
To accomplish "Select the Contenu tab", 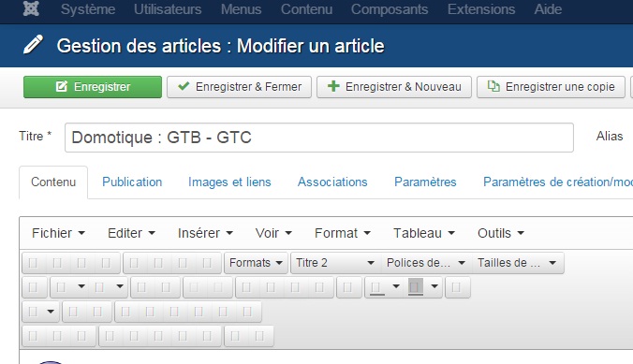I will [53, 182].
